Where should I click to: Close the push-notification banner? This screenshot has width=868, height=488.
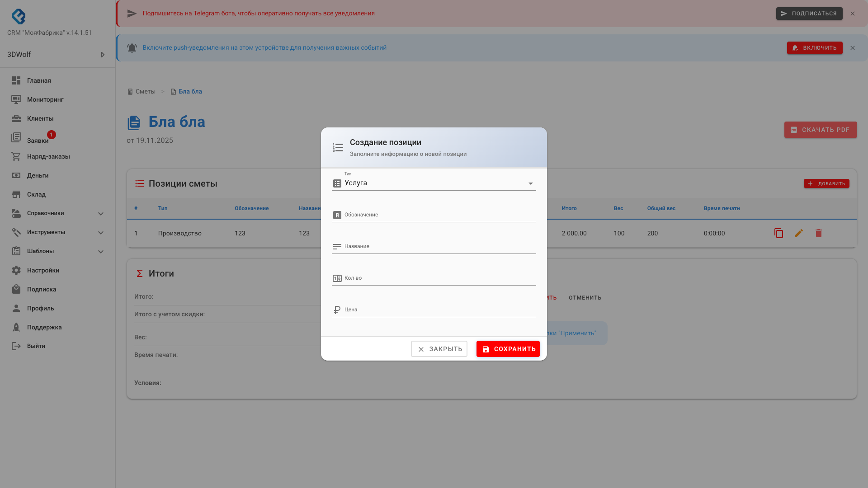coord(852,48)
